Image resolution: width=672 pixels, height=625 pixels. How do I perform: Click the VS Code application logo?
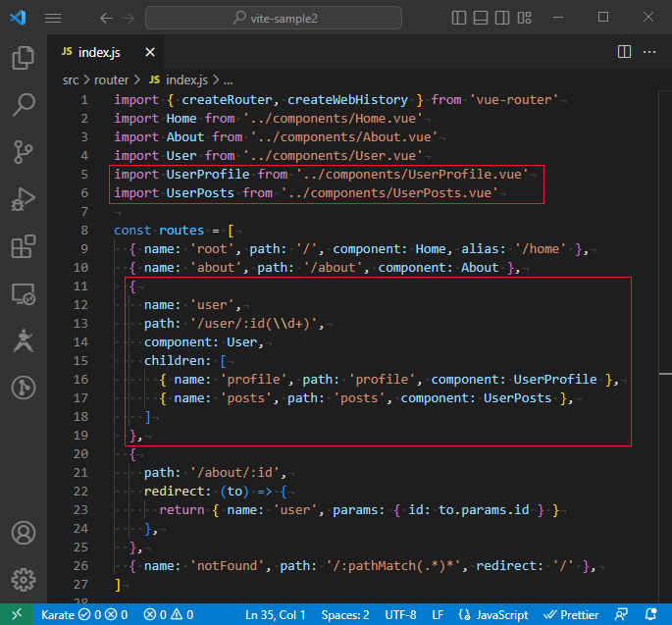coord(18,18)
